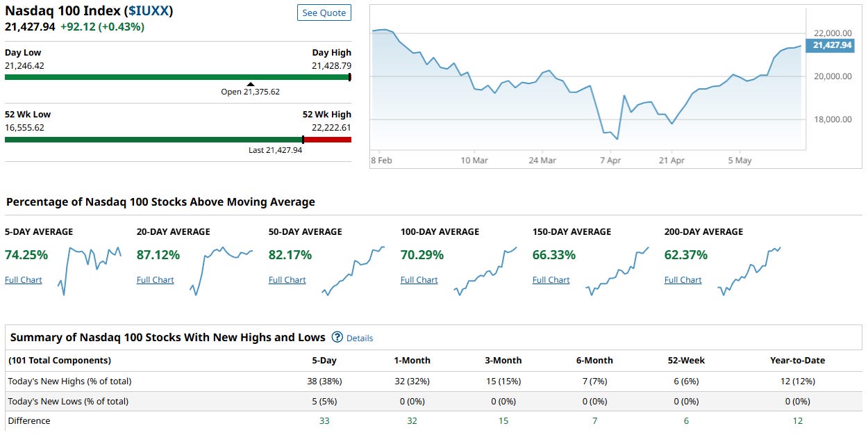Click the Today's New Highs row label

69,381
